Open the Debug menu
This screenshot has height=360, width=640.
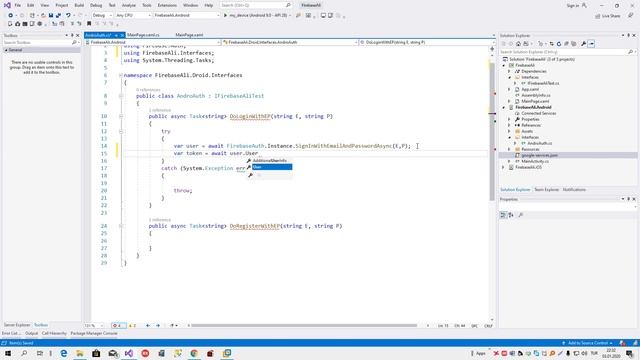(x=96, y=5)
